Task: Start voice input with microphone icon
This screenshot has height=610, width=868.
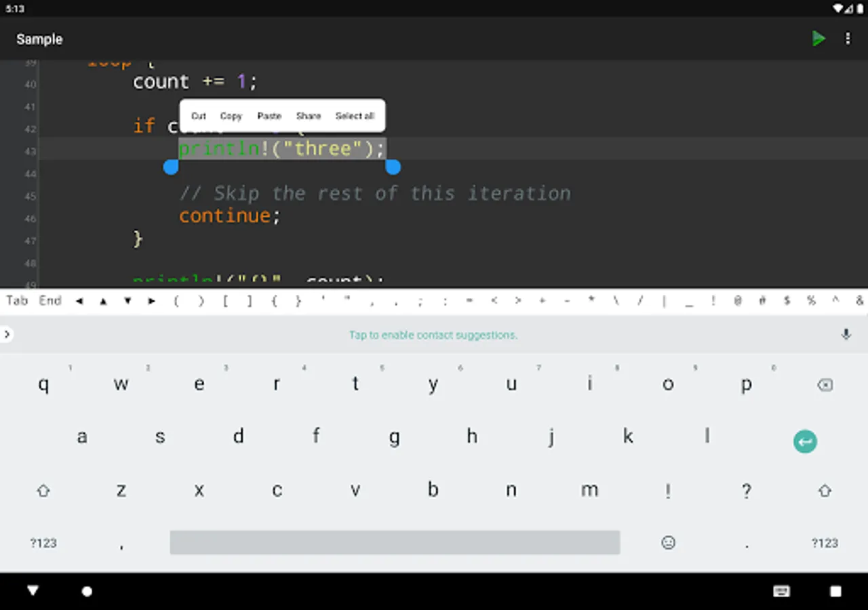Action: [846, 334]
